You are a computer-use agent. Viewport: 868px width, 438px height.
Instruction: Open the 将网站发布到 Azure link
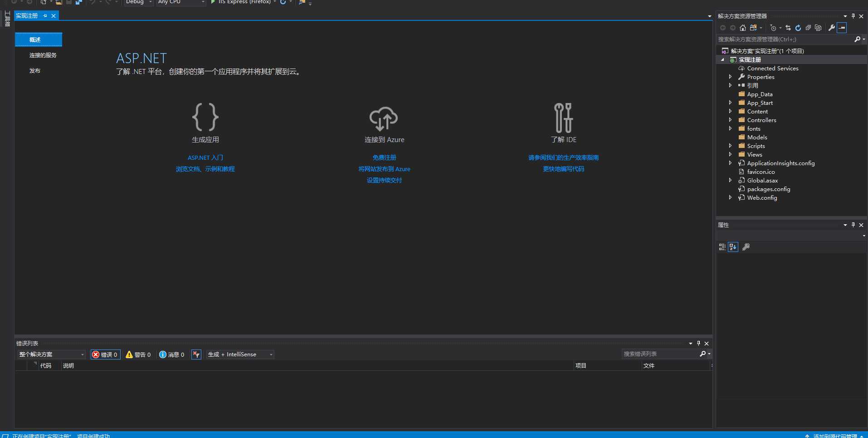pos(385,169)
